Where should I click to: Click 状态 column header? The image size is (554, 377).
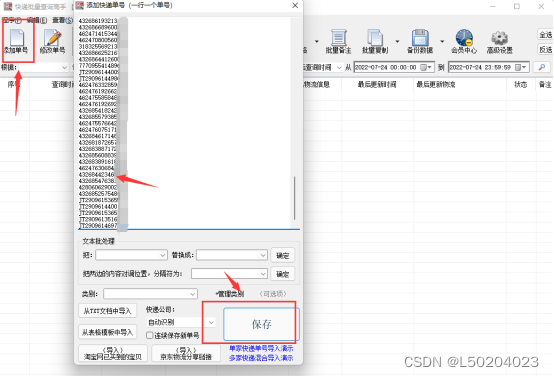point(520,84)
